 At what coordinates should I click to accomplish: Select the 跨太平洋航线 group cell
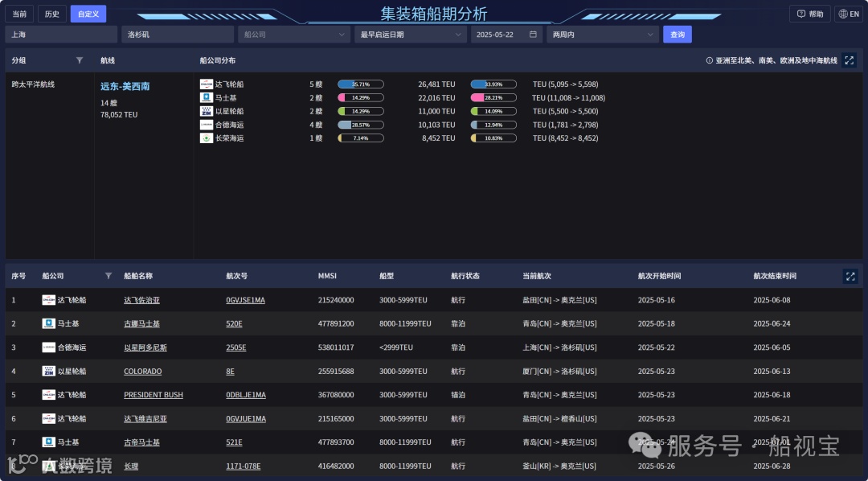(33, 84)
